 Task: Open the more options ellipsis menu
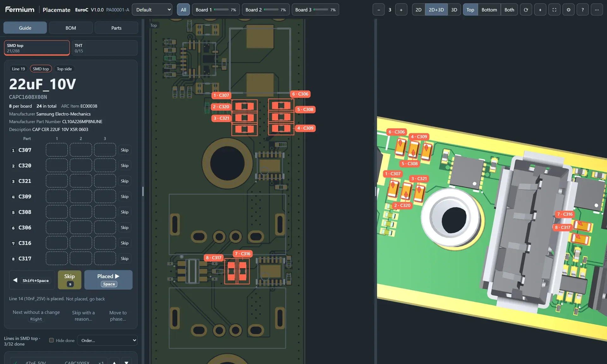pos(597,10)
